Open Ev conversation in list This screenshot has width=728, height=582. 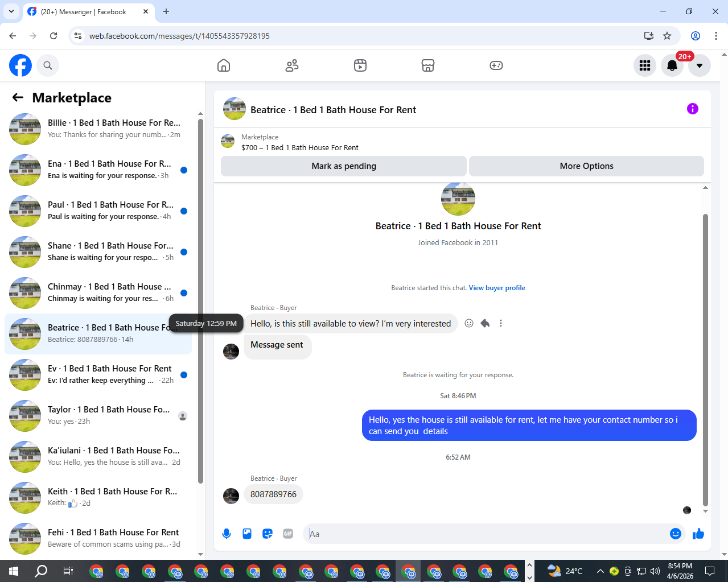click(x=98, y=375)
